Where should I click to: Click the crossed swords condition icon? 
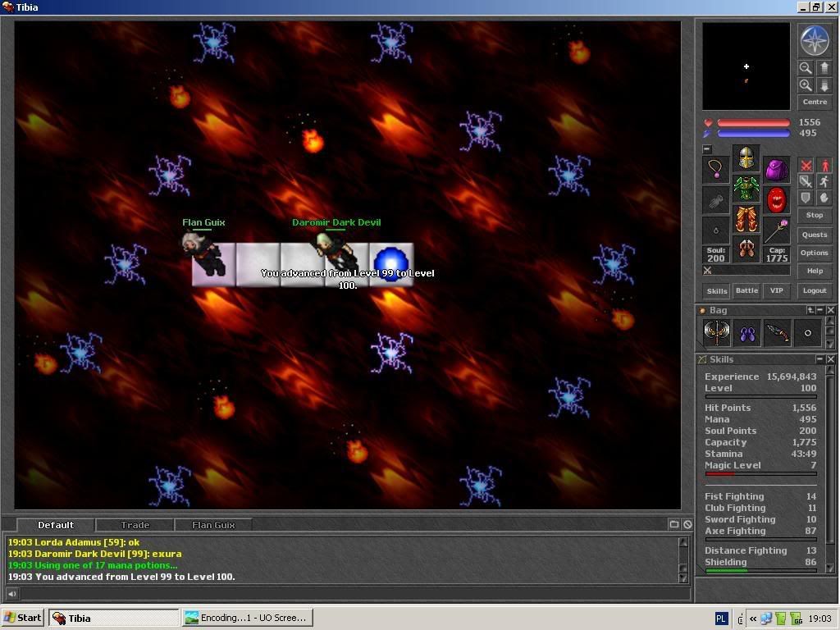pyautogui.click(x=707, y=271)
